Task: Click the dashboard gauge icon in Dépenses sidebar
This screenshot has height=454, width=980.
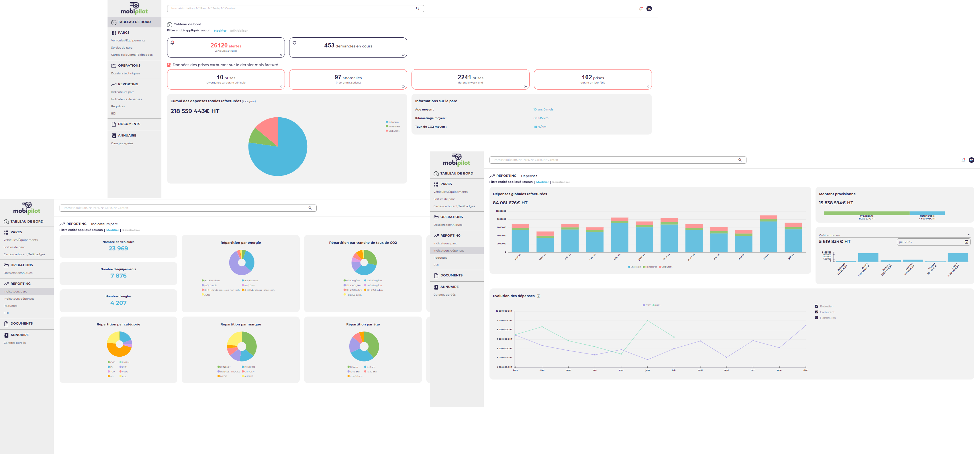Action: pyautogui.click(x=436, y=174)
